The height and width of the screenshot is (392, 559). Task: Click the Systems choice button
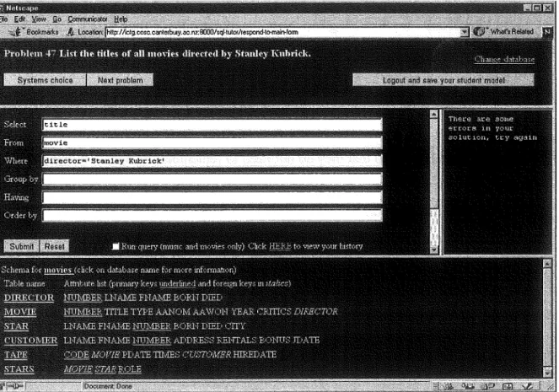click(45, 80)
